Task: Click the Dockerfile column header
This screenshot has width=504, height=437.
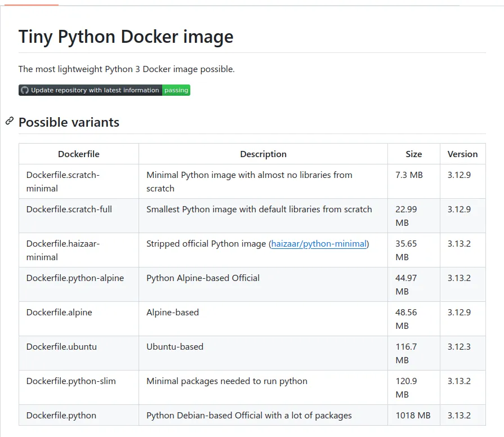Action: [78, 154]
